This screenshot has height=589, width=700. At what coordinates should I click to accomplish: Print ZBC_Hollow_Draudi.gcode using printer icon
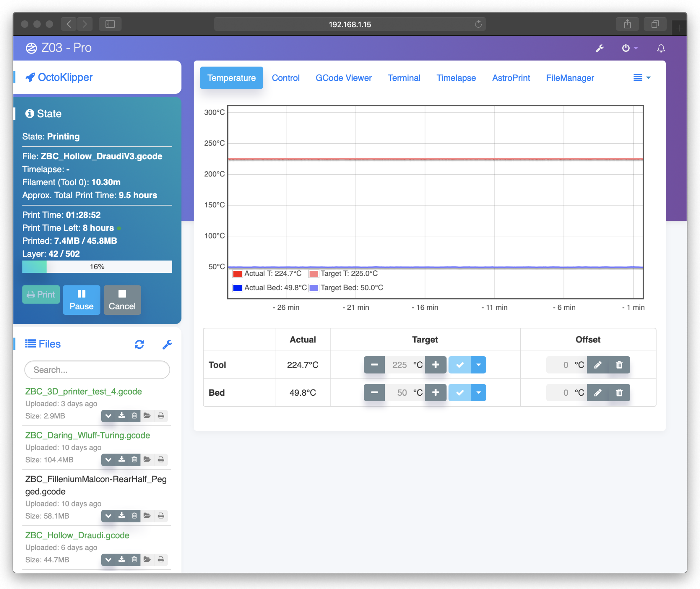click(x=161, y=559)
